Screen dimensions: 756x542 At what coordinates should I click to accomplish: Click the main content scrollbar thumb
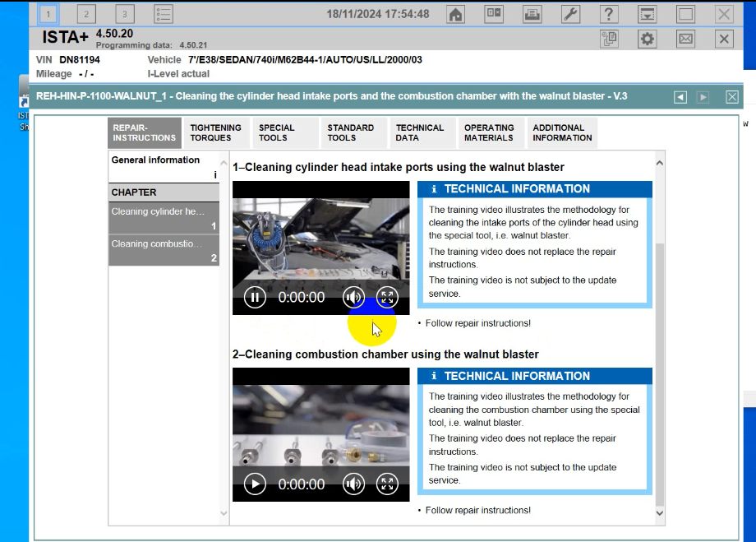pos(660,376)
